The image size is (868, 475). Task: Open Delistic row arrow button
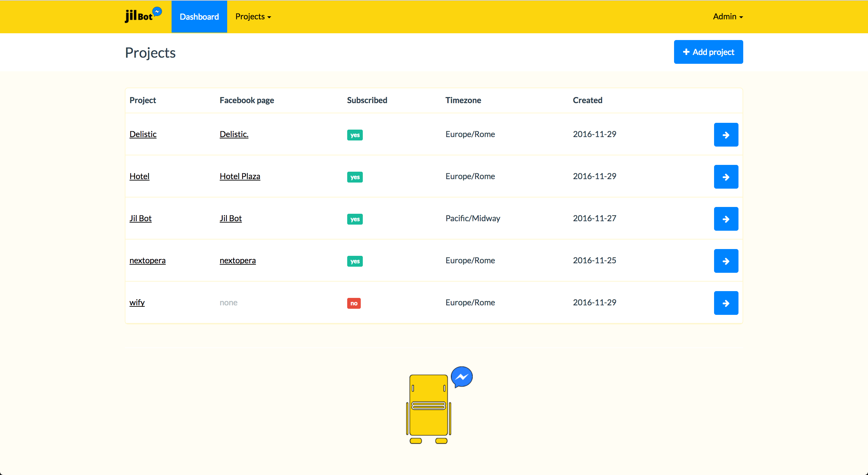click(726, 135)
